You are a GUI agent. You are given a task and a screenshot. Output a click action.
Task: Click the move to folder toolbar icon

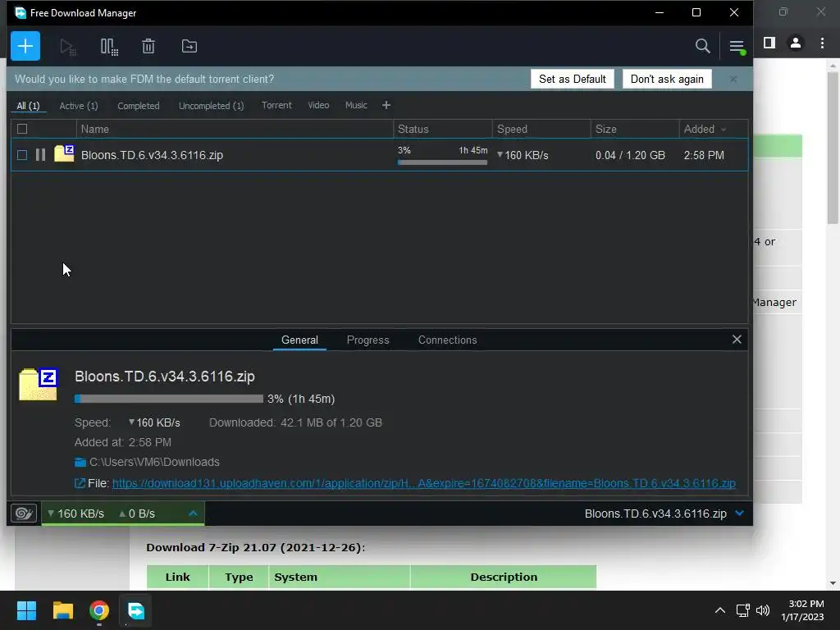tap(189, 47)
